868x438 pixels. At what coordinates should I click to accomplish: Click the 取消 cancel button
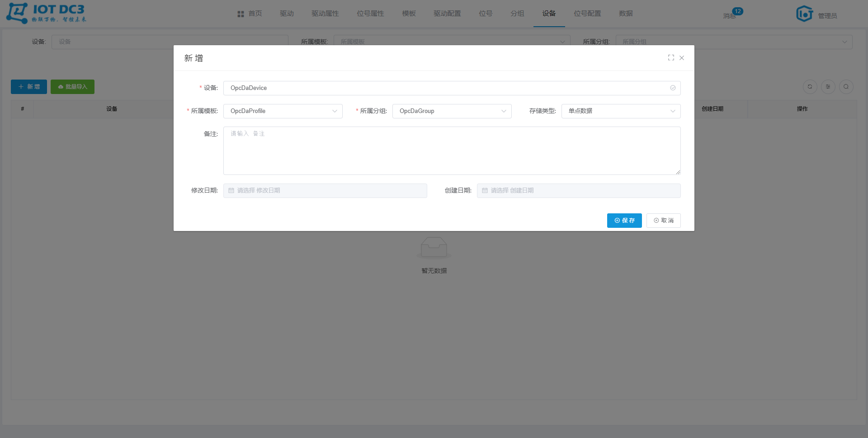(x=663, y=221)
